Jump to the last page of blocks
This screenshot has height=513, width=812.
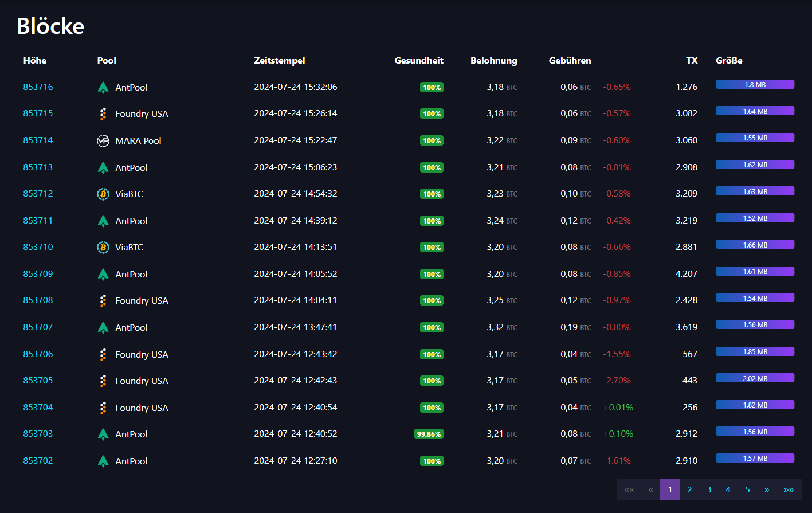789,489
